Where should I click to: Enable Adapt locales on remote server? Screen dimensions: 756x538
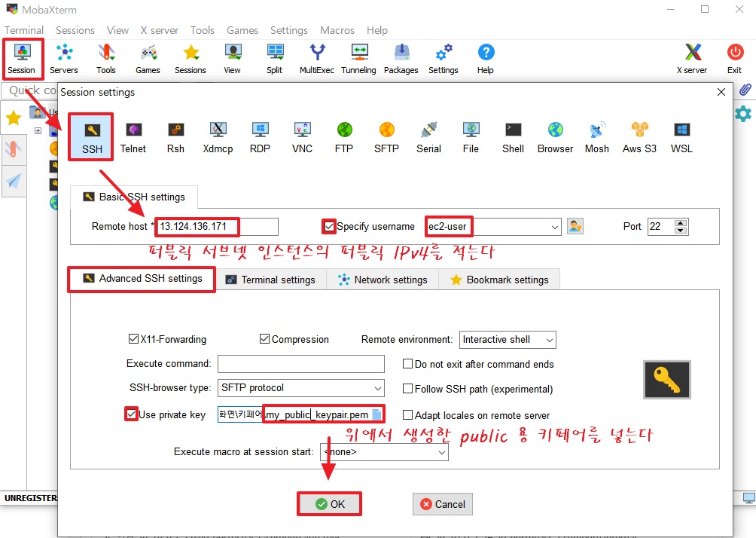pos(407,415)
